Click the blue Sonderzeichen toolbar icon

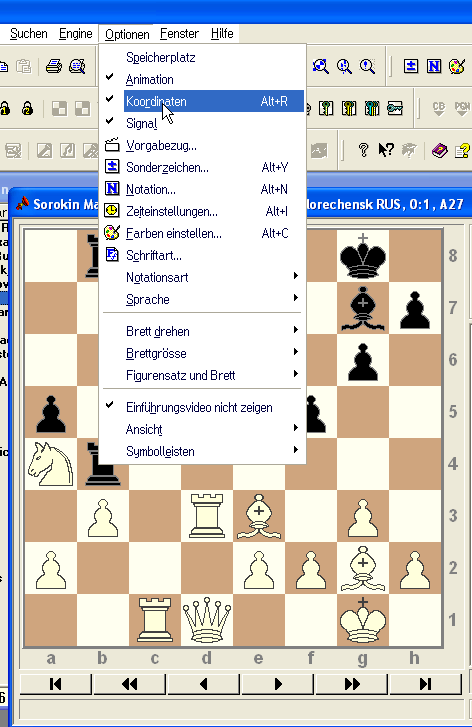tap(410, 66)
